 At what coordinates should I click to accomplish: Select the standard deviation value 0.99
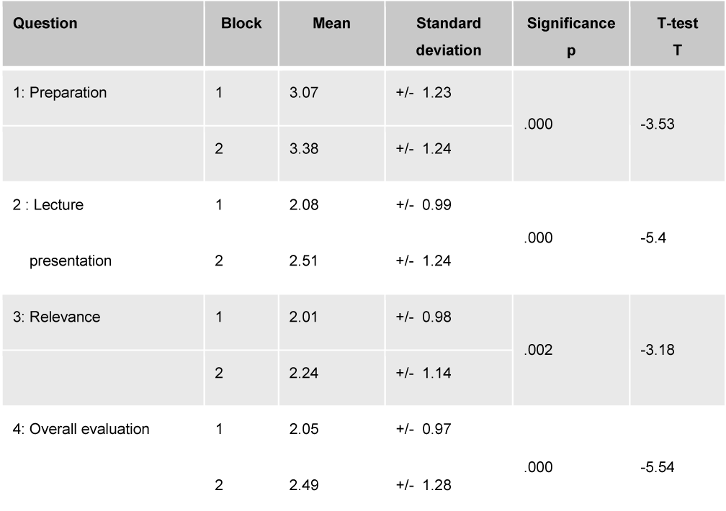pos(436,205)
